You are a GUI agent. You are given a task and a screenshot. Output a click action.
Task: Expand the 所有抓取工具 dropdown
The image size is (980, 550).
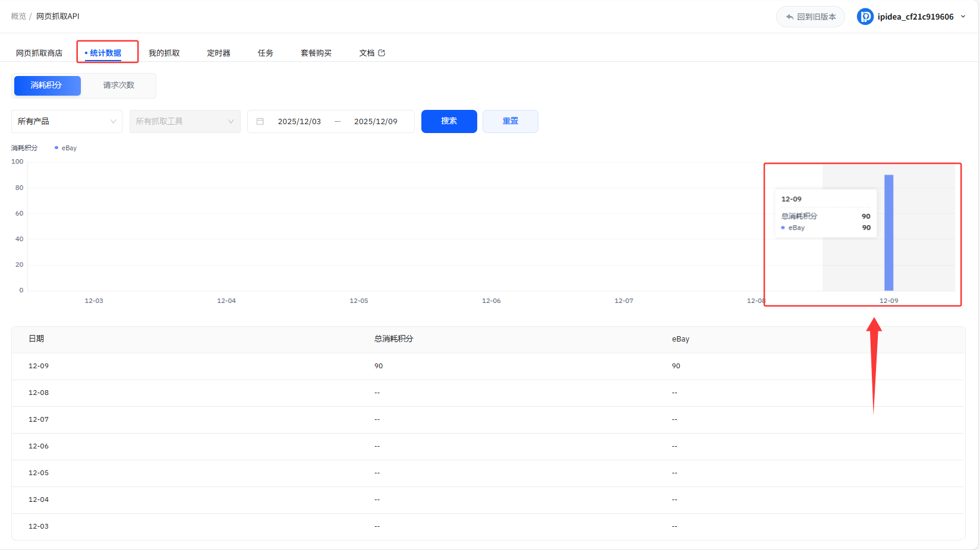click(x=185, y=121)
